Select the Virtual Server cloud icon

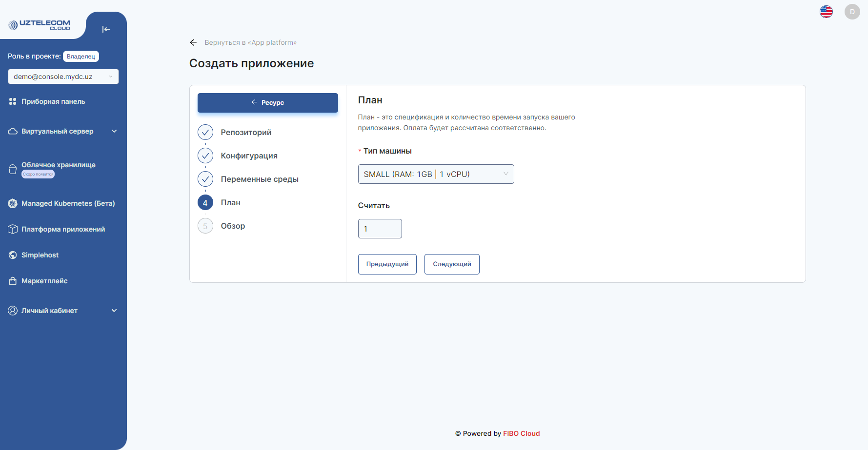click(x=12, y=131)
